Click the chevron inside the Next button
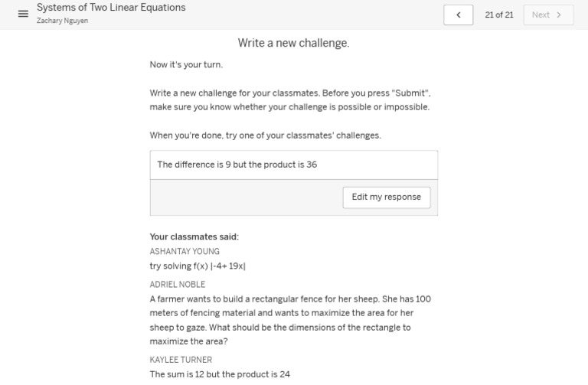The height and width of the screenshot is (385, 588). tap(559, 15)
